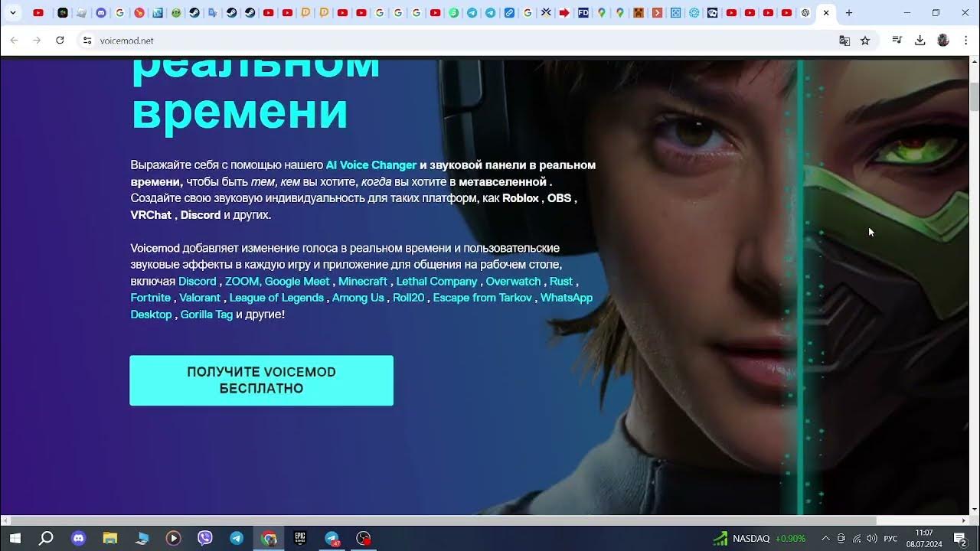
Task: Open File Explorer from the taskbar
Action: 109,538
